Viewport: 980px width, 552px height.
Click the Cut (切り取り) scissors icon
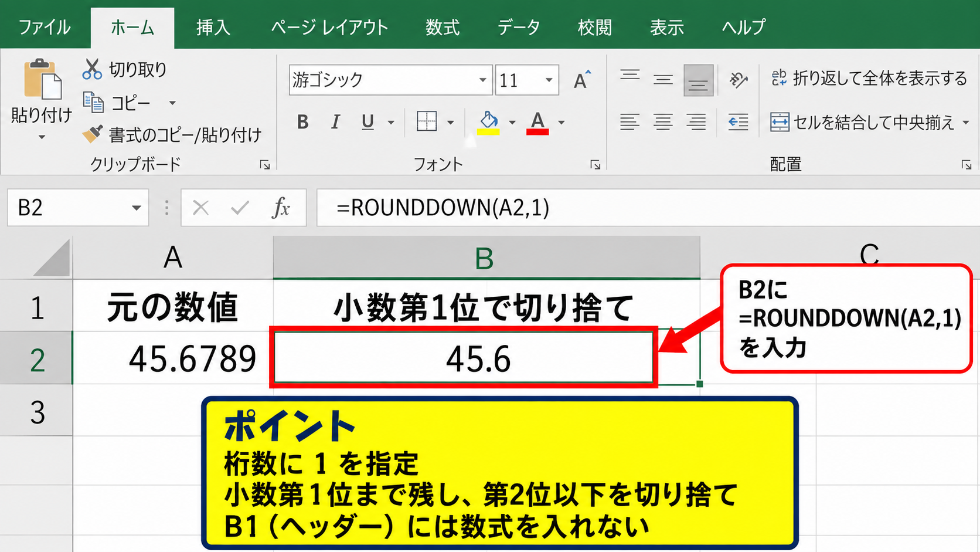point(92,69)
